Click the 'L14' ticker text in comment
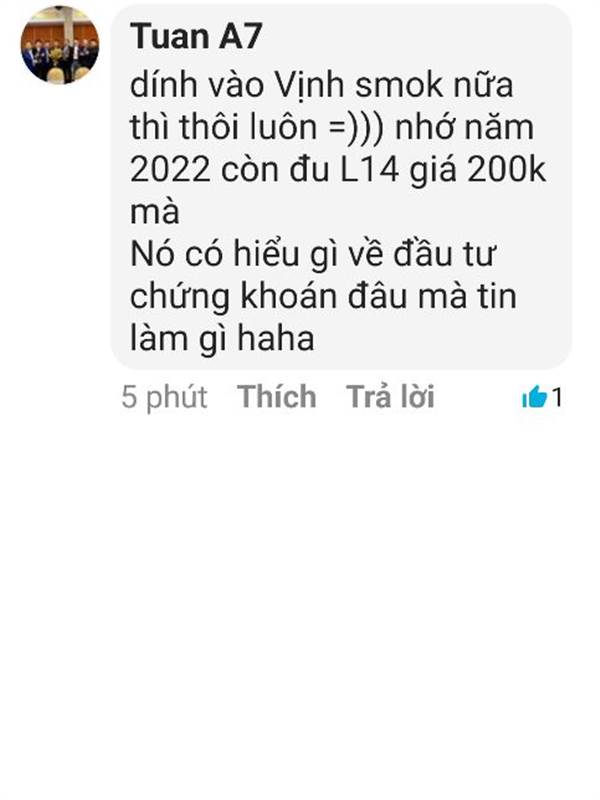600x800 pixels. [369, 169]
